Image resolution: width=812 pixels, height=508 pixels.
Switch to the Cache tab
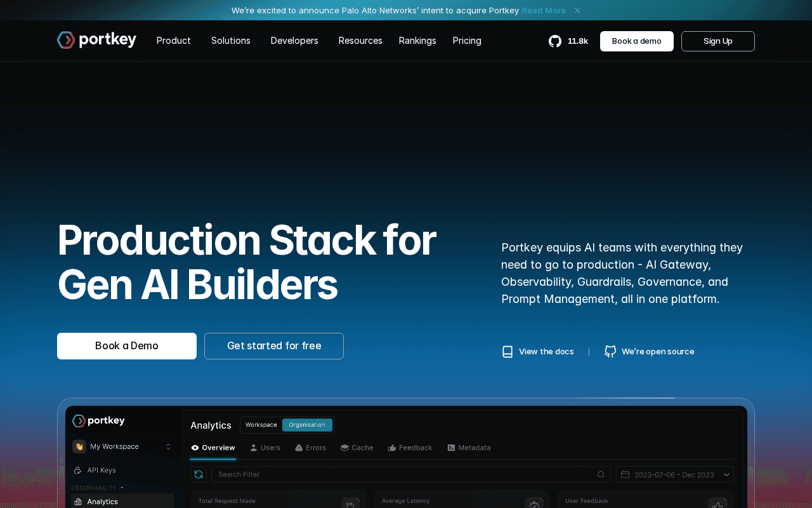pos(357,448)
